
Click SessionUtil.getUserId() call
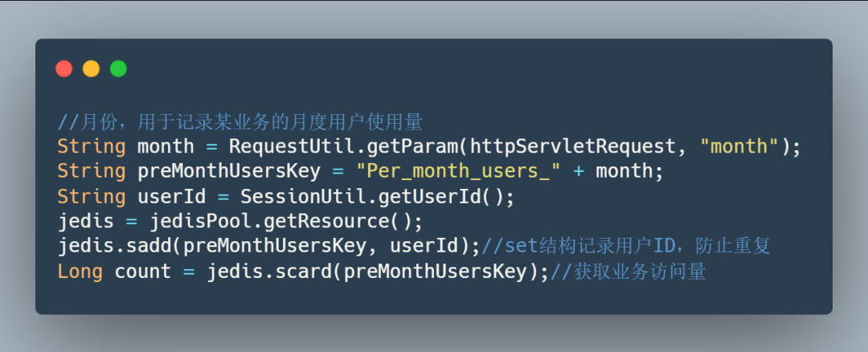tap(372, 196)
